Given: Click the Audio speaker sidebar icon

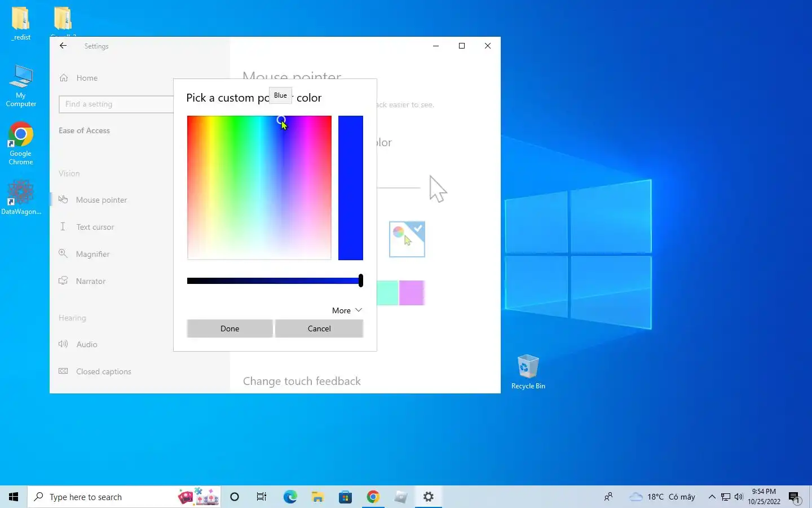Looking at the screenshot, I should tap(63, 344).
